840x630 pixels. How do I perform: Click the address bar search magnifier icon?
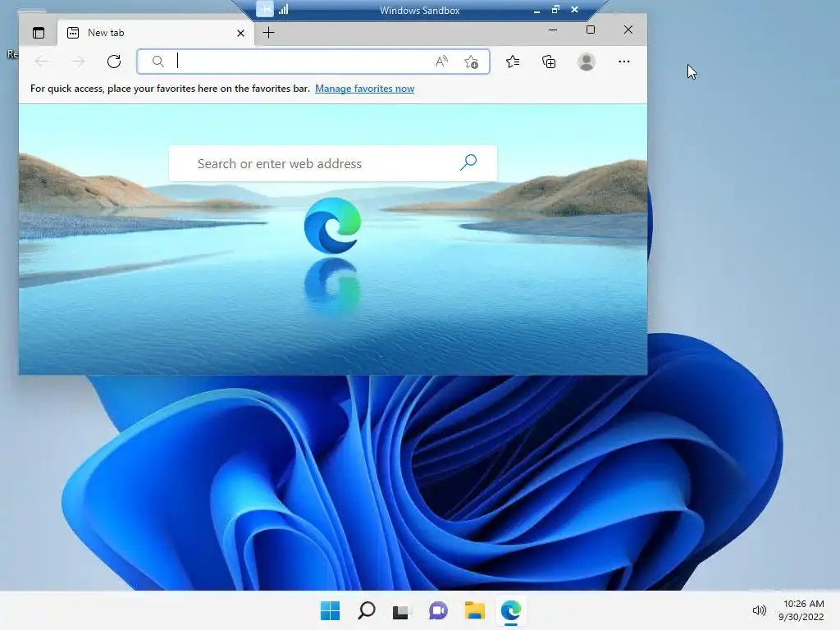click(x=158, y=62)
